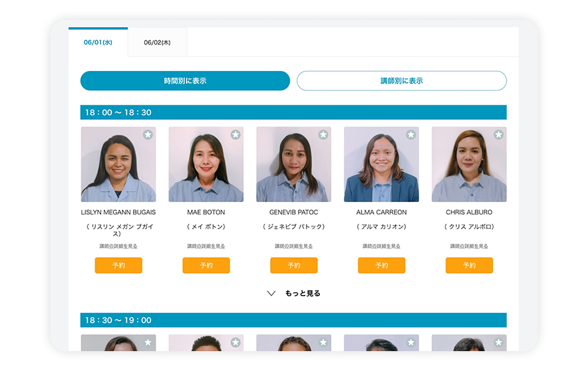The width and height of the screenshot is (588, 371).
Task: Toggle favorite star for GENEVIB PATOC
Action: (323, 135)
